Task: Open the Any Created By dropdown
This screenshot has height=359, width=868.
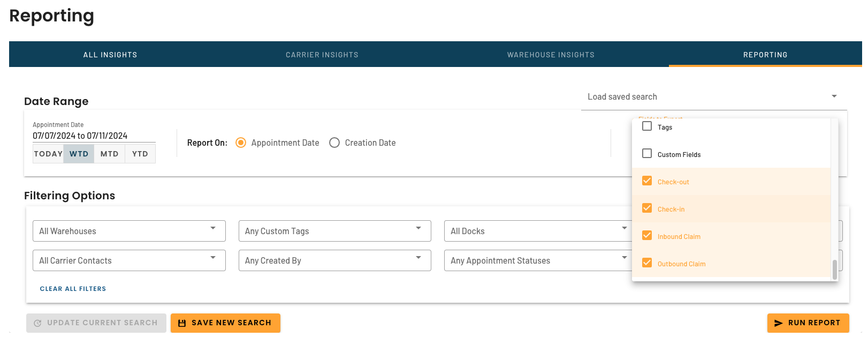Action: point(334,260)
